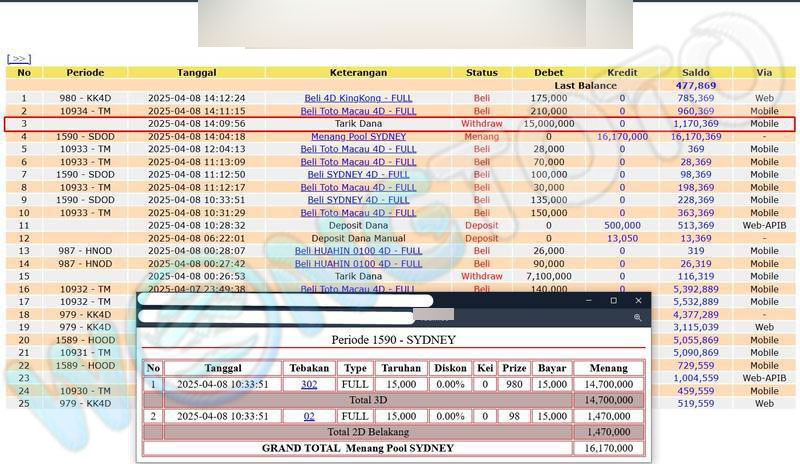Open the [>>] next page link
The width and height of the screenshot is (800, 464).
[x=18, y=59]
